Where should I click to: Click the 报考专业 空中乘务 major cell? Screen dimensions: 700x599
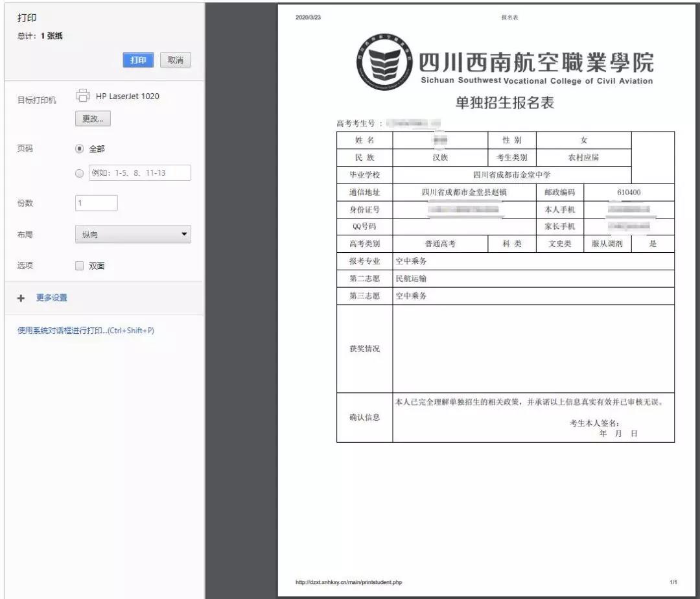[533, 261]
